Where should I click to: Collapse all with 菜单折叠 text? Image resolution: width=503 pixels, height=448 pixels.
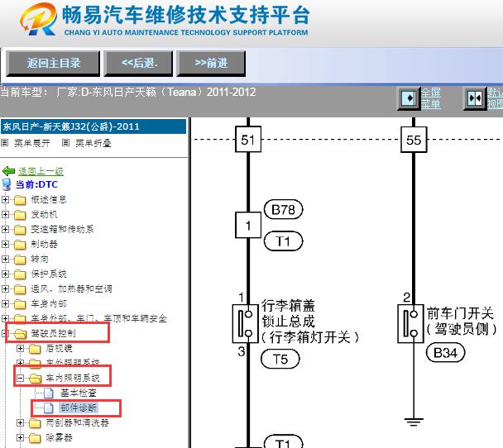(x=93, y=143)
